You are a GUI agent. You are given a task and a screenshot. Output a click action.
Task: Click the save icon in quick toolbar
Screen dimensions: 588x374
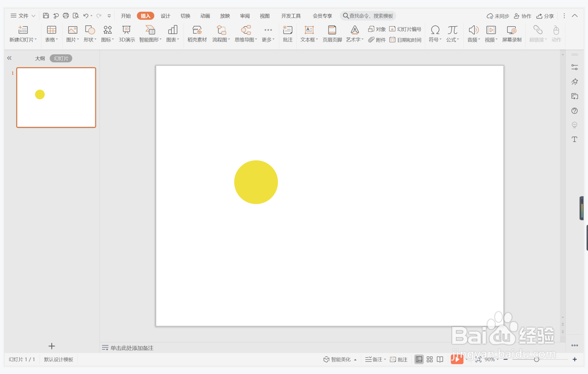(x=46, y=16)
